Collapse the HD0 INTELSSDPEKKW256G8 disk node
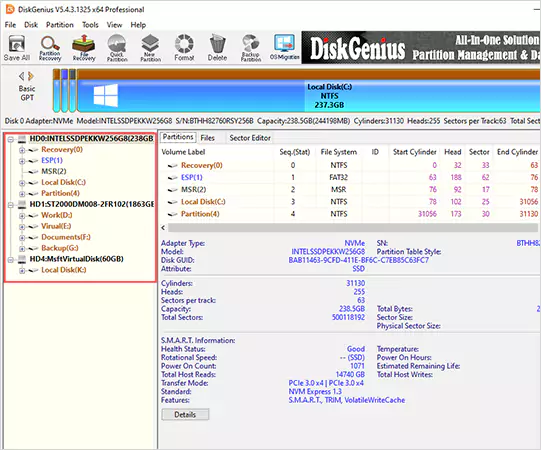The image size is (541, 450). tap(11, 139)
